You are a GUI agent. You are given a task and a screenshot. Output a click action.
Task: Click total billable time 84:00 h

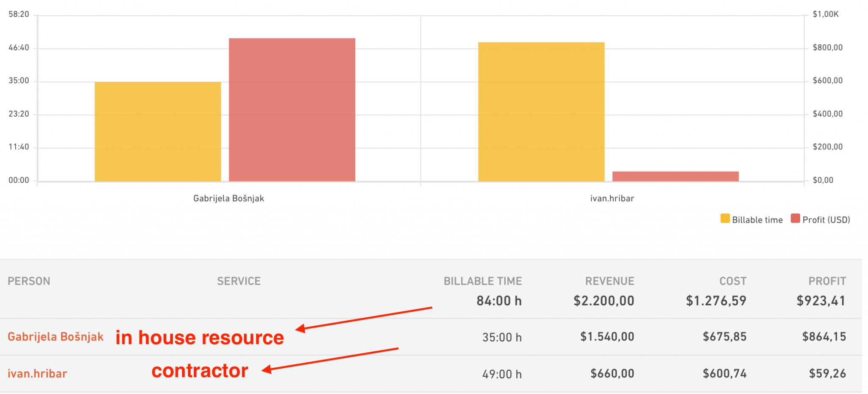(x=499, y=301)
